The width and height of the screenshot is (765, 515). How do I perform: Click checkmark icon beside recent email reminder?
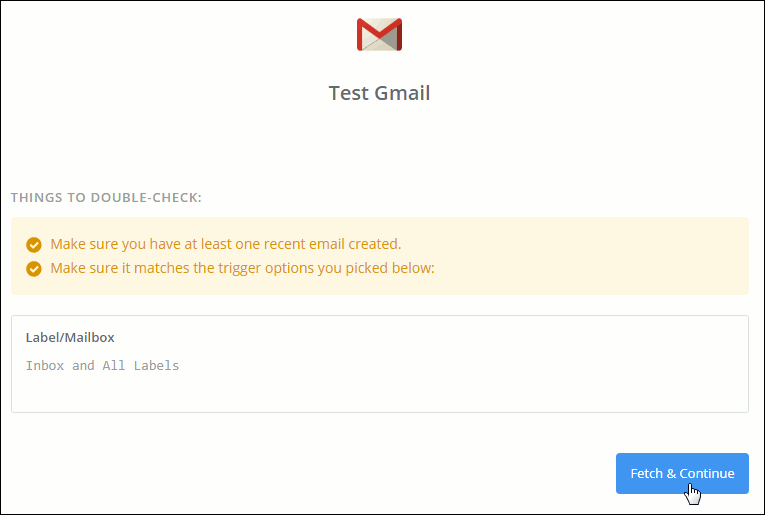[34, 244]
